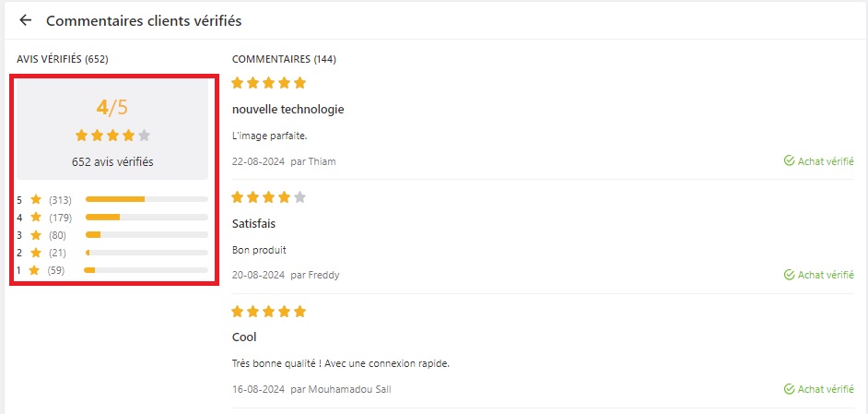Viewport: 868px width, 414px height.
Task: Click the 1-star row star icon
Action: 34,270
